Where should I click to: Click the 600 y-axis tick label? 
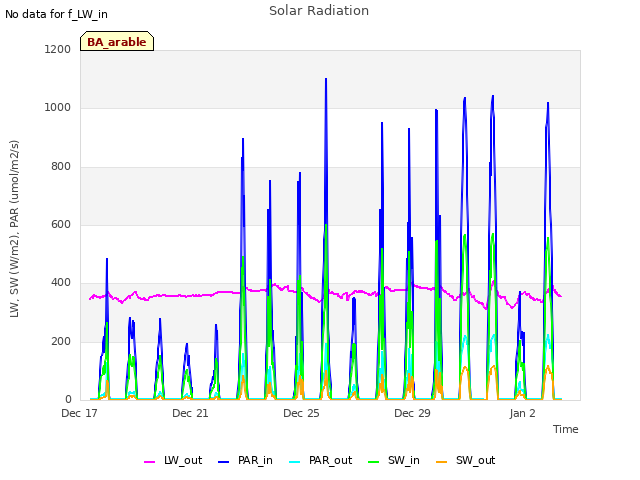(x=61, y=224)
